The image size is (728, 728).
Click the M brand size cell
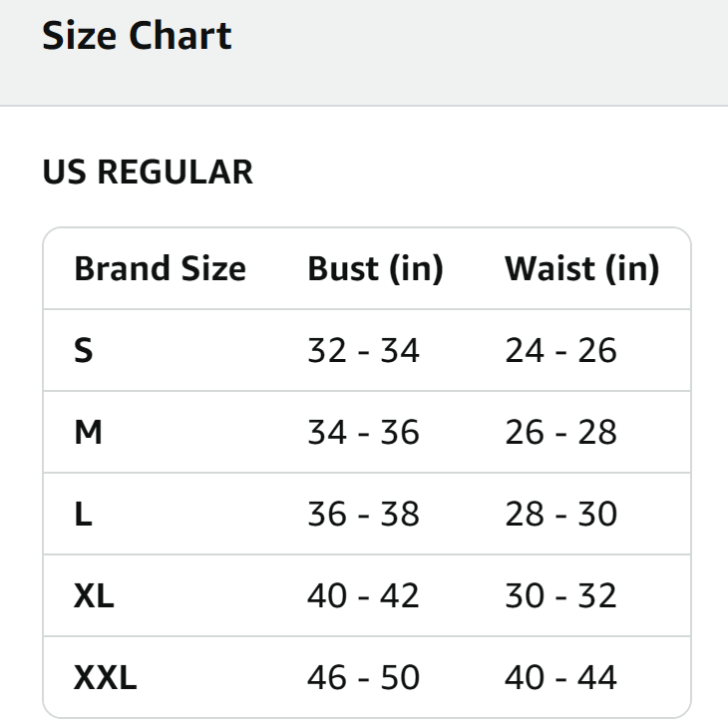click(x=88, y=433)
